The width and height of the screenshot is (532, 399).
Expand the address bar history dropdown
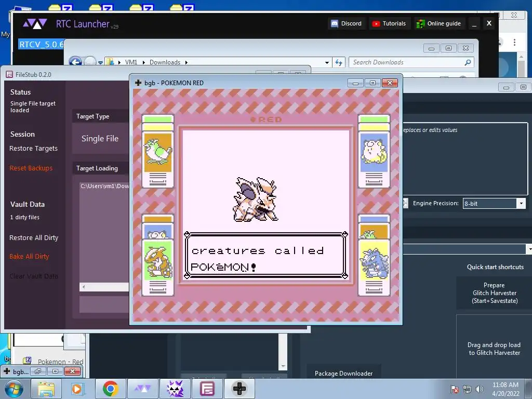pyautogui.click(x=327, y=62)
